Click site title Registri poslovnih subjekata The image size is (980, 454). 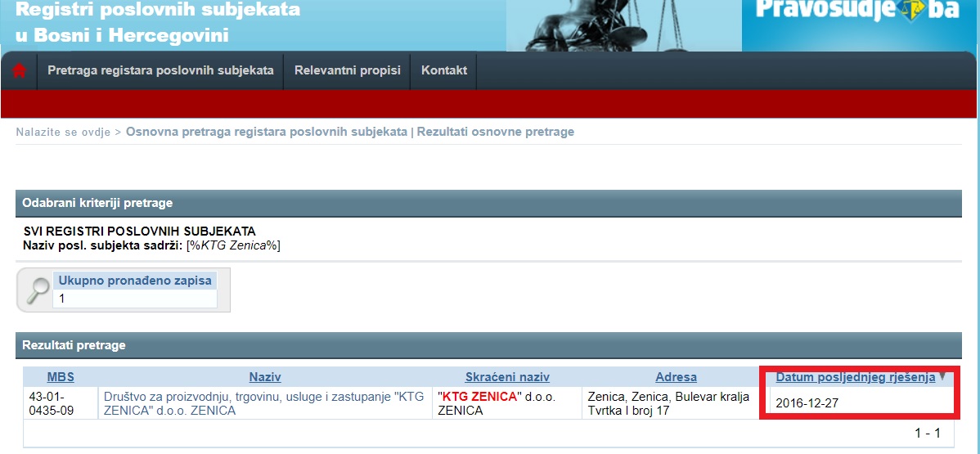tap(158, 11)
